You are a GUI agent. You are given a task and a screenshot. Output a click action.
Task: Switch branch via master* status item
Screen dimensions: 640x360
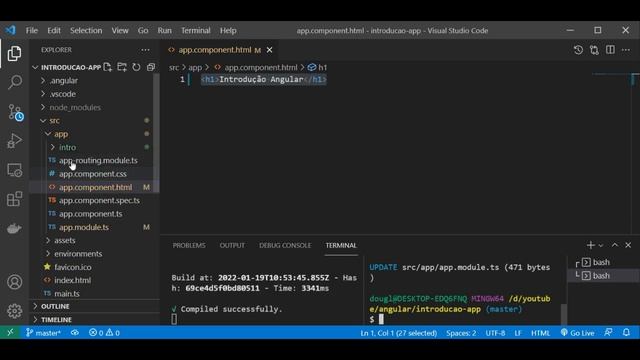point(43,333)
